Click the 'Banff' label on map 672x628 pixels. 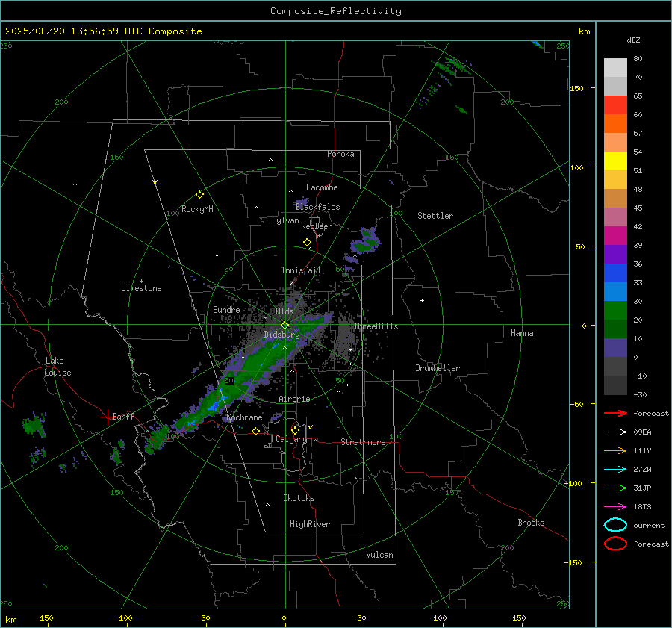pos(123,417)
